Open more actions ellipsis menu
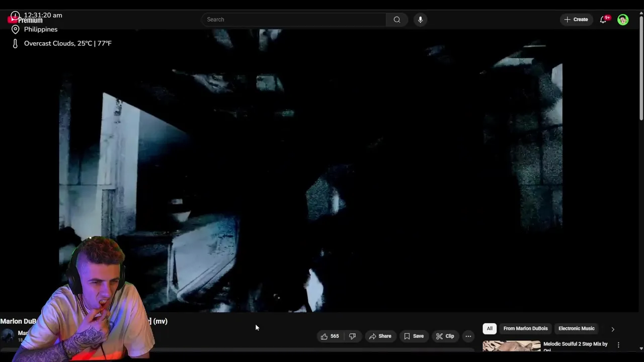The height and width of the screenshot is (362, 644). click(468, 336)
